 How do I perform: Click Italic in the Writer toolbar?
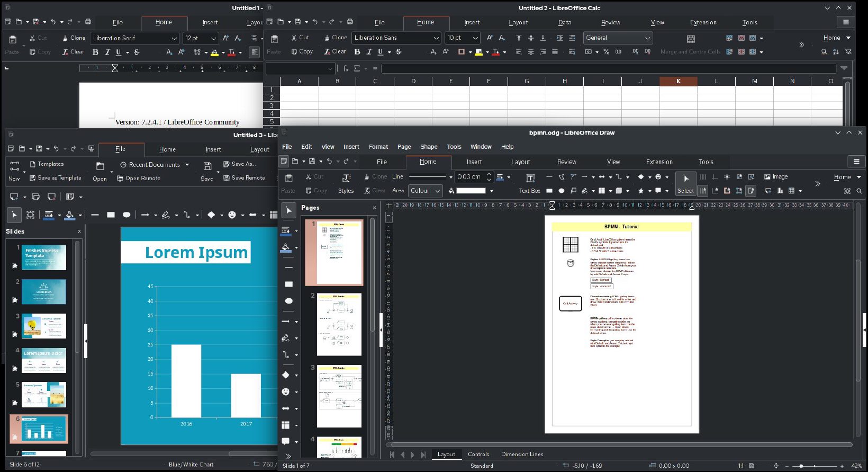[x=107, y=52]
